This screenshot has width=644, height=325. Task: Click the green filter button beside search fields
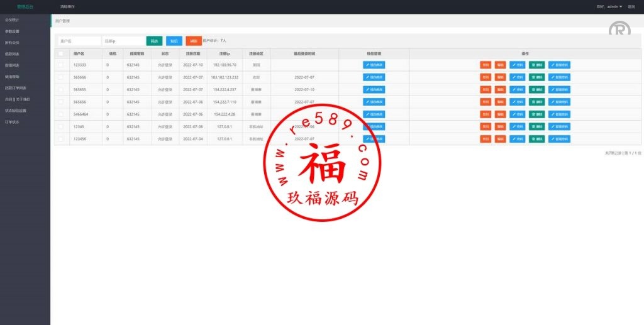click(x=154, y=41)
